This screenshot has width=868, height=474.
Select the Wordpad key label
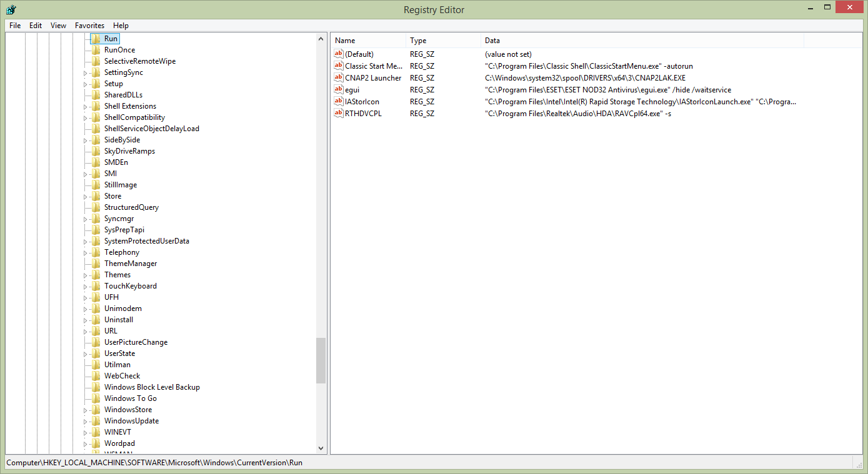tap(119, 443)
